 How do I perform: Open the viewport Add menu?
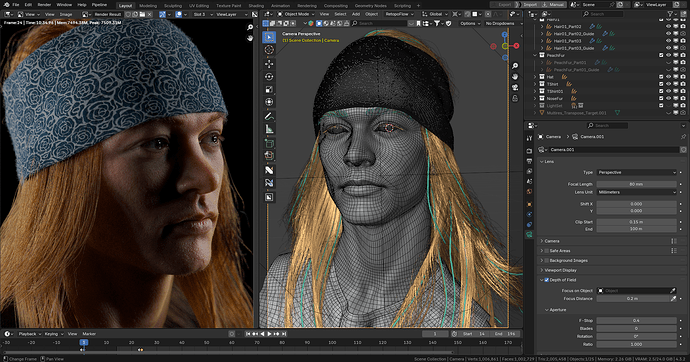356,14
